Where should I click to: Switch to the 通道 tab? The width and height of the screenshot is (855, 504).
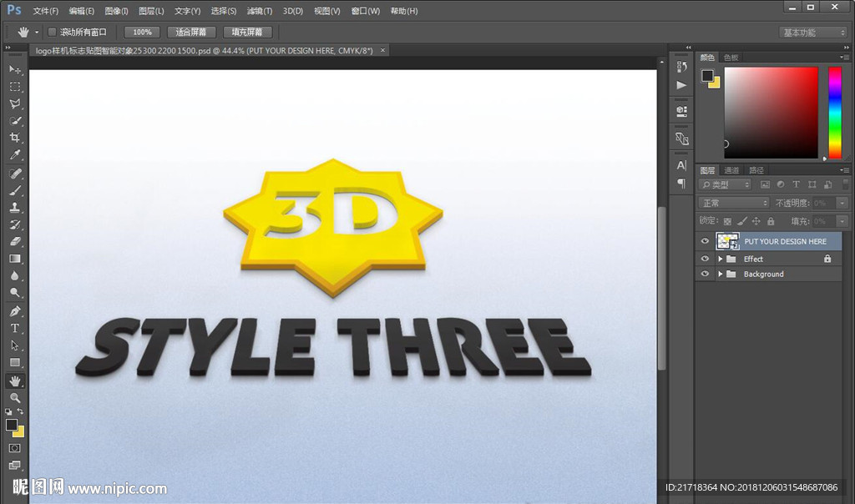pos(731,170)
